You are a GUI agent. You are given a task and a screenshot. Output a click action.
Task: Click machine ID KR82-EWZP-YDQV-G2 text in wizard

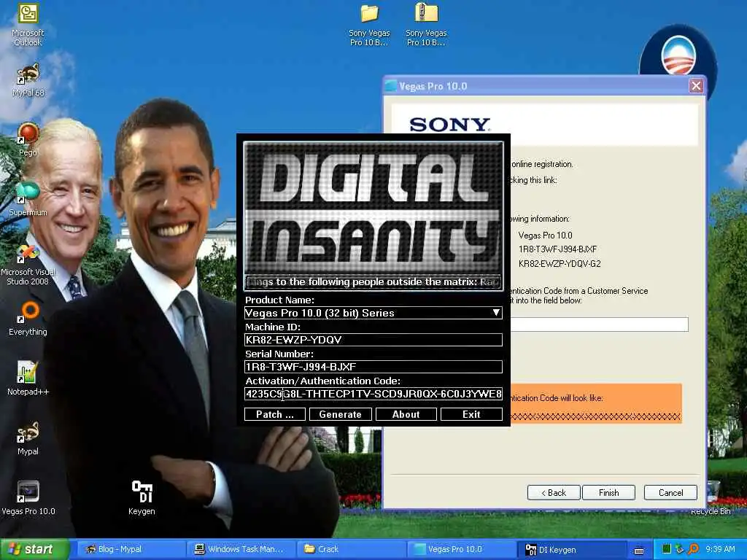[x=560, y=264]
